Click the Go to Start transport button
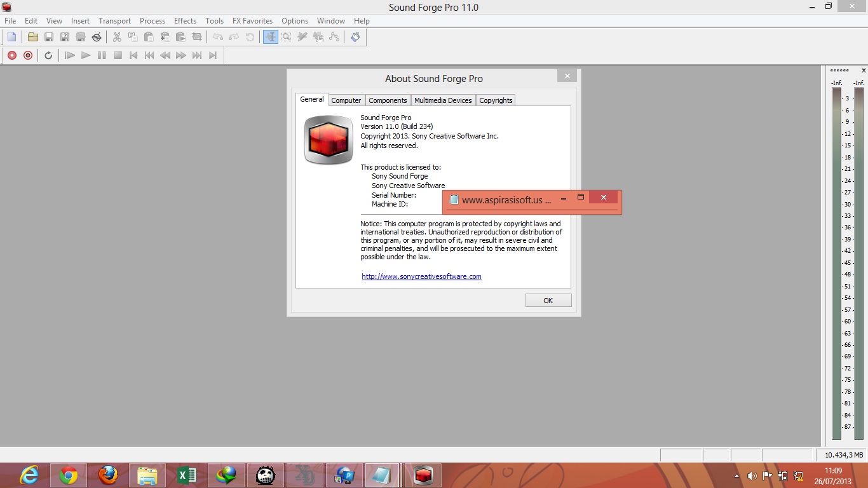The width and height of the screenshot is (868, 488). click(x=133, y=55)
